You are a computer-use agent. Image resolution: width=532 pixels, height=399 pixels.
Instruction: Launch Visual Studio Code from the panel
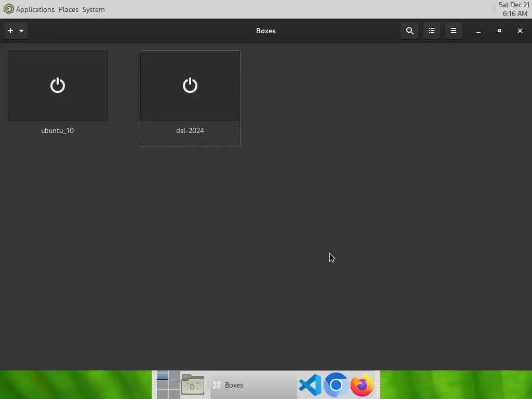coord(310,385)
